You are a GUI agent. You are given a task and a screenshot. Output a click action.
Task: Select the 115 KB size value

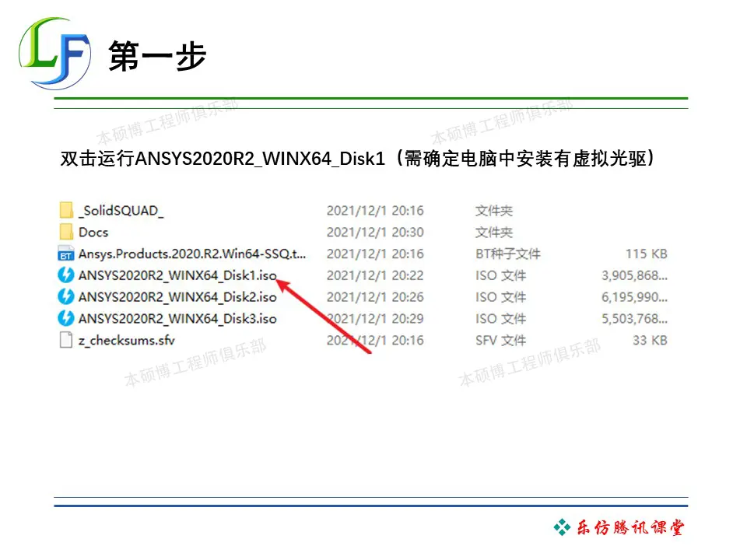pyautogui.click(x=647, y=254)
